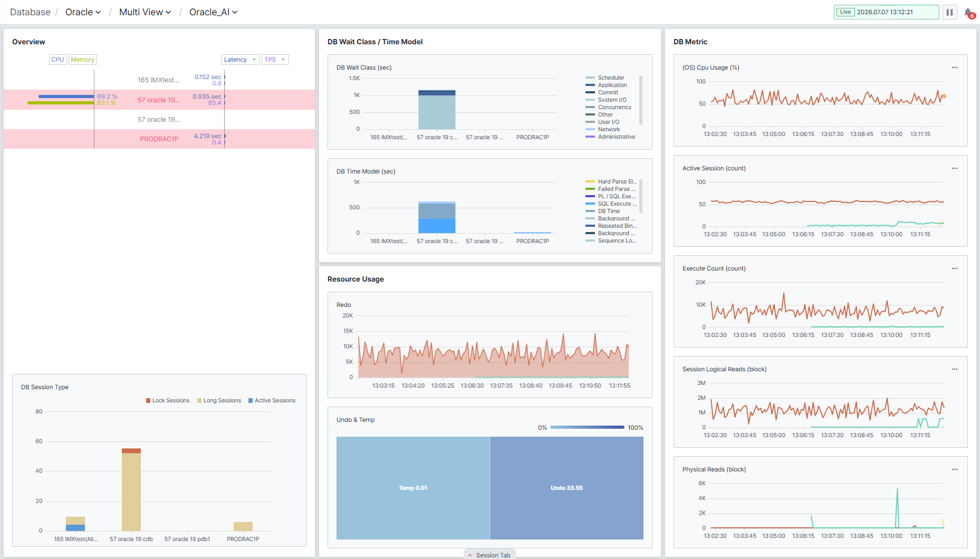This screenshot has height=559, width=980.
Task: Open options menu for Cpu Usage chart
Action: tap(954, 68)
